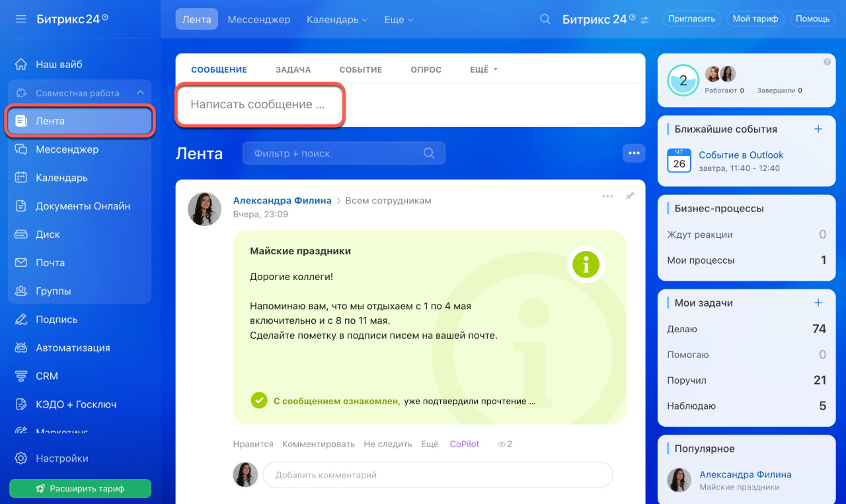Select the Сообщение post tab
The image size is (846, 504).
(219, 69)
